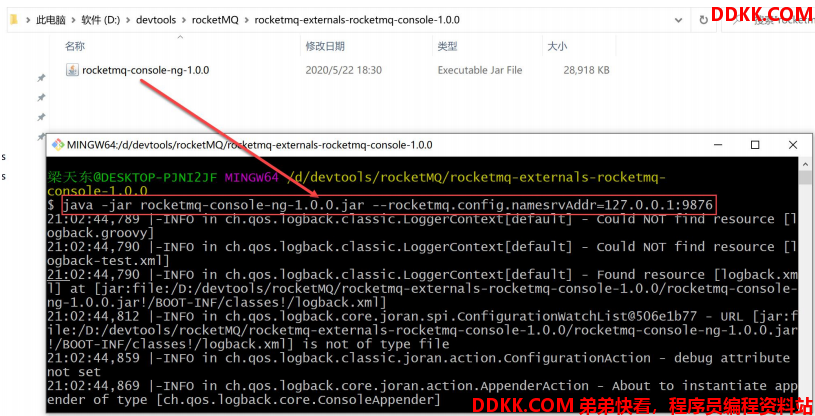Open the rocketmq-console-ng-1.0.0 jar file

(x=146, y=70)
